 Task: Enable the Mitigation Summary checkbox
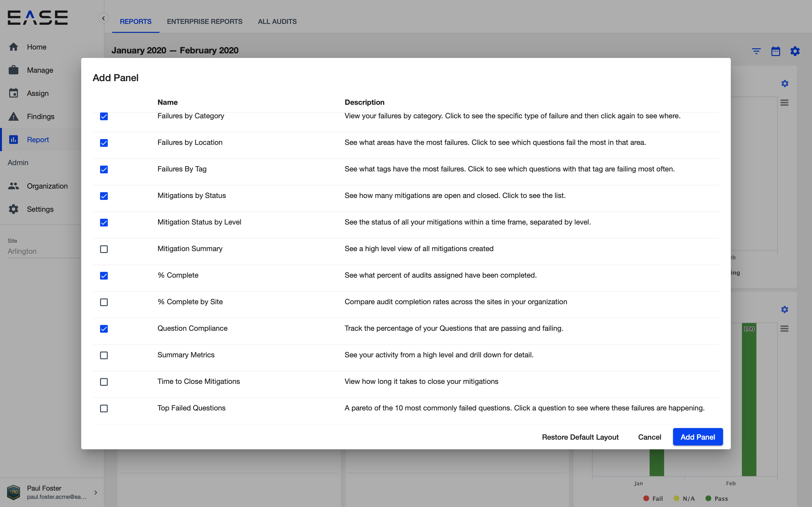point(104,249)
